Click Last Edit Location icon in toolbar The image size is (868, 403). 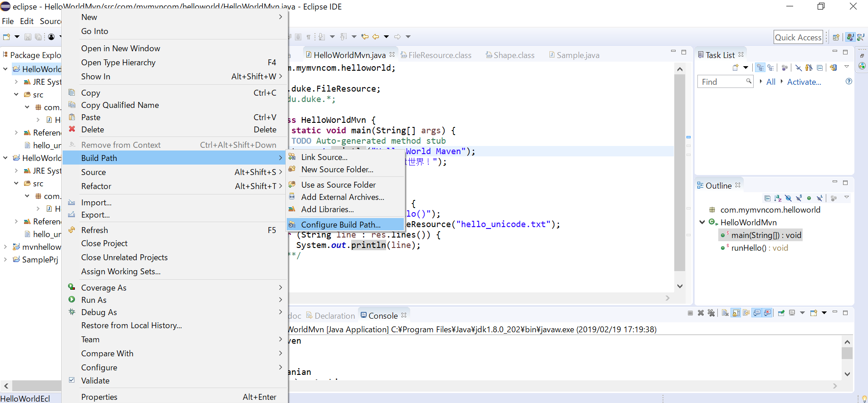(x=365, y=37)
